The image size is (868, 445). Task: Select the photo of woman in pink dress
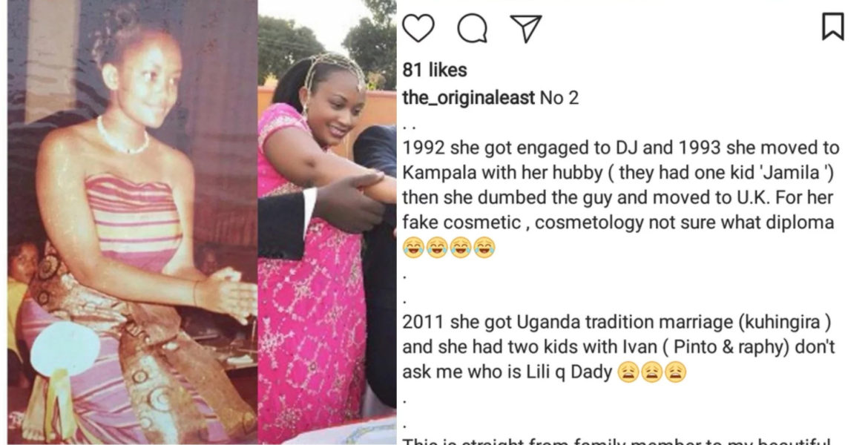click(x=327, y=222)
